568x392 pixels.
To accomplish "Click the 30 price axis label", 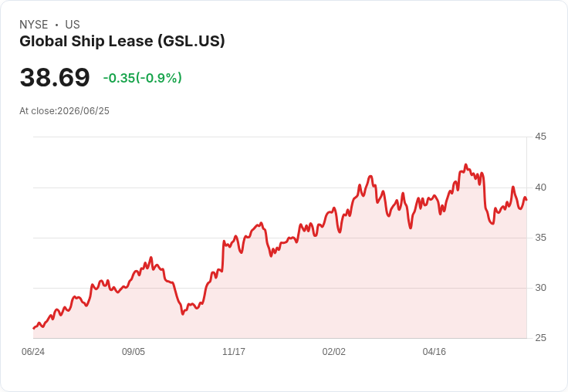I will click(x=540, y=288).
